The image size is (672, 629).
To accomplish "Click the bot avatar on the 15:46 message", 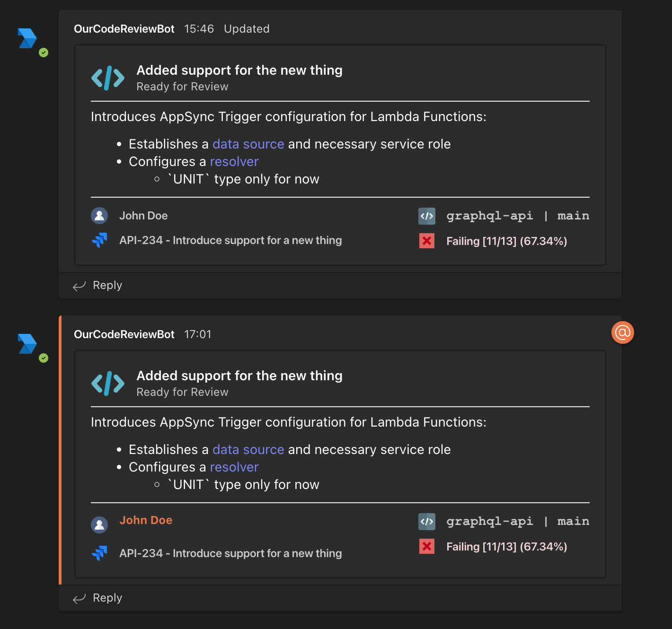I will (x=27, y=38).
